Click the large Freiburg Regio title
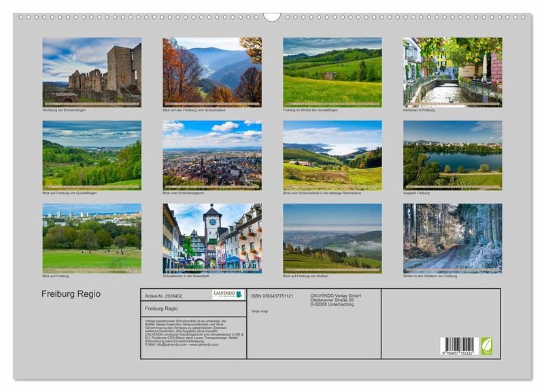 pos(71,294)
